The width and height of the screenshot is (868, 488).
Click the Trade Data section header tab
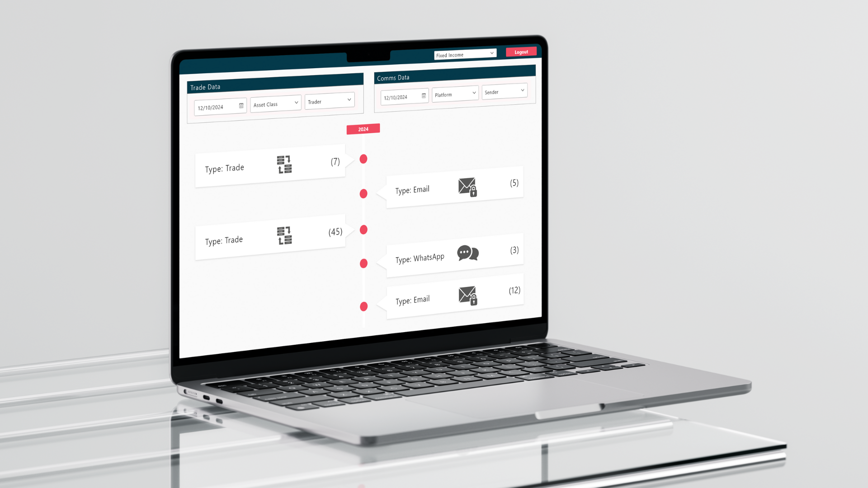tap(274, 87)
